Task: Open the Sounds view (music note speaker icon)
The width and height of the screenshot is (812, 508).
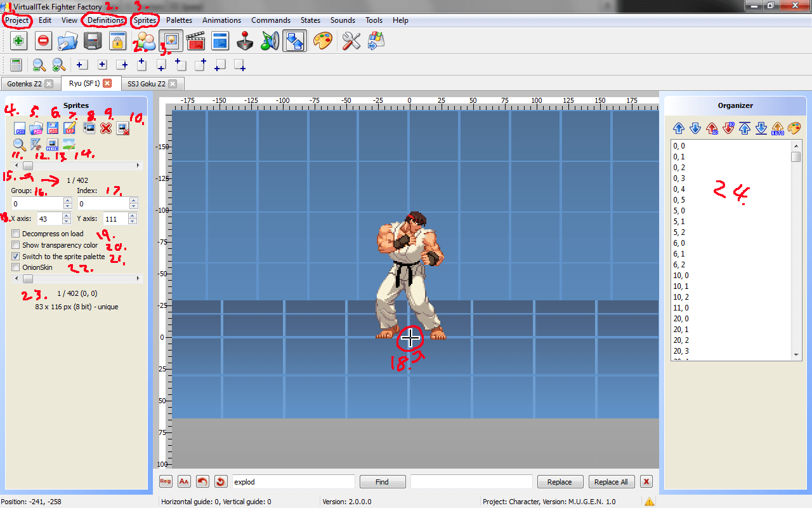Action: tap(270, 42)
